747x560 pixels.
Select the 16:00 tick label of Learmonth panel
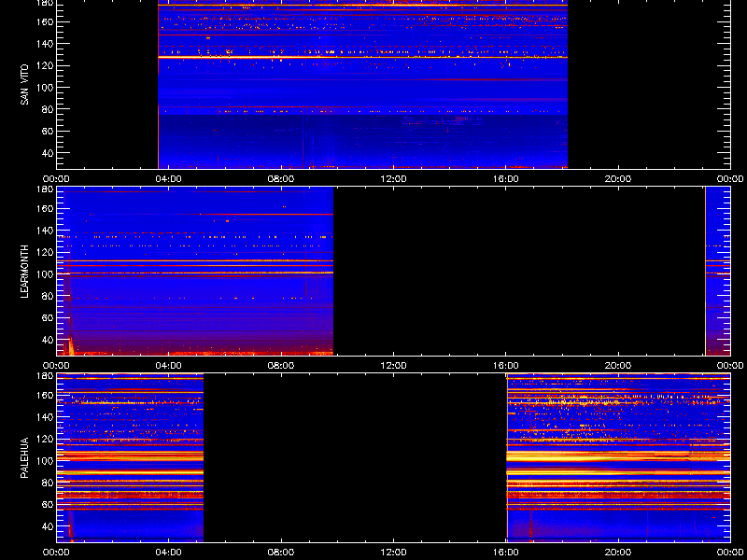[x=506, y=366]
